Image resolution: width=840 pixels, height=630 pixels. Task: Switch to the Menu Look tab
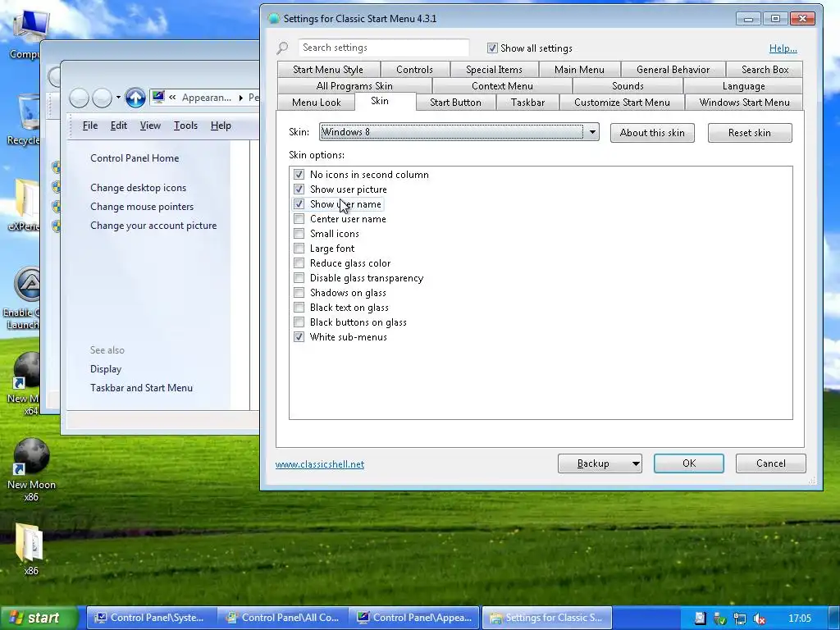click(316, 103)
